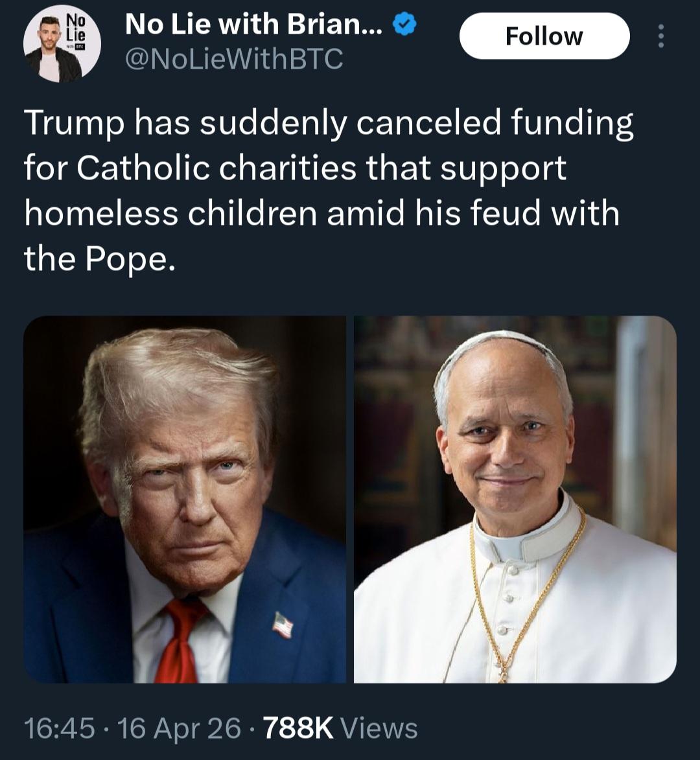The width and height of the screenshot is (700, 760).
Task: Follow the NoLieWithBTC account
Action: pyautogui.click(x=544, y=36)
